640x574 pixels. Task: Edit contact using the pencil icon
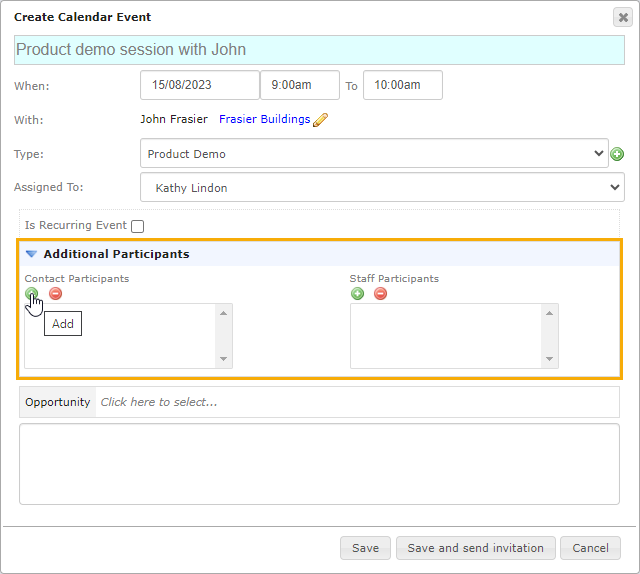point(320,120)
